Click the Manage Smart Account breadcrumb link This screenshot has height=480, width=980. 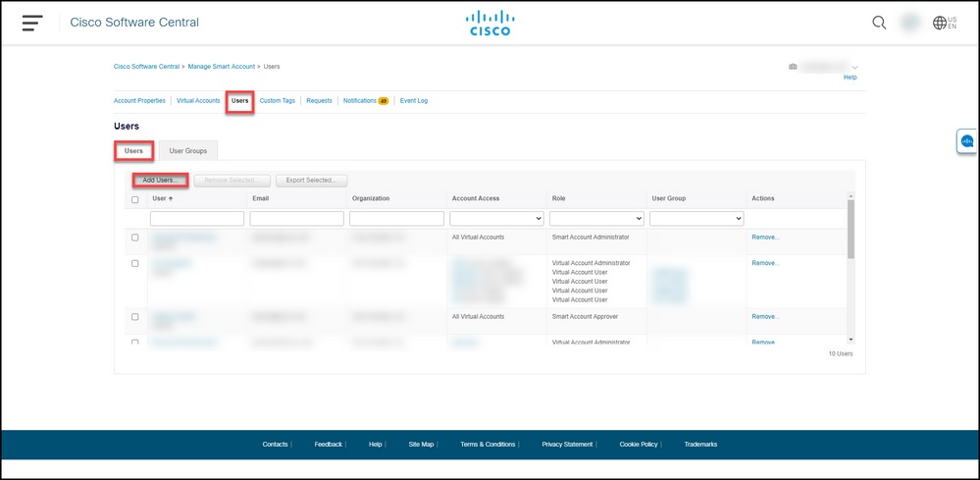[x=222, y=66]
